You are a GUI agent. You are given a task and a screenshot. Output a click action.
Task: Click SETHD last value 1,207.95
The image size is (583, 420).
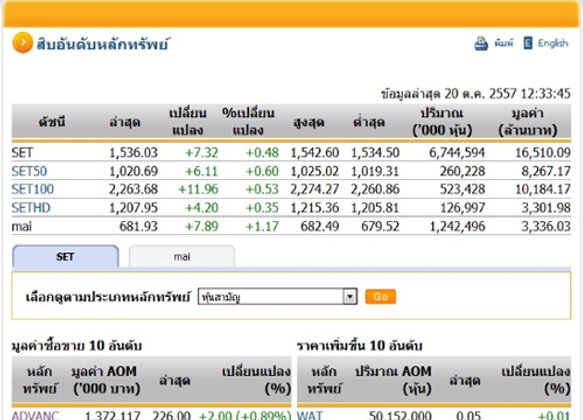[133, 207]
